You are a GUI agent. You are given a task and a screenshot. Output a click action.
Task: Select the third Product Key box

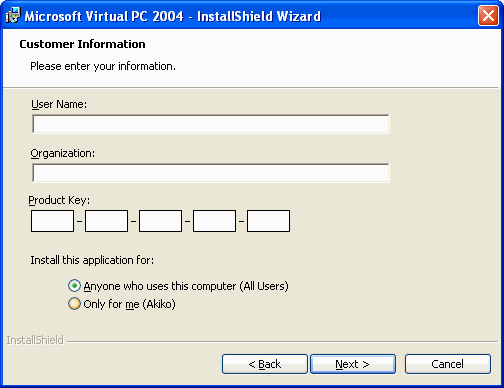tap(160, 221)
